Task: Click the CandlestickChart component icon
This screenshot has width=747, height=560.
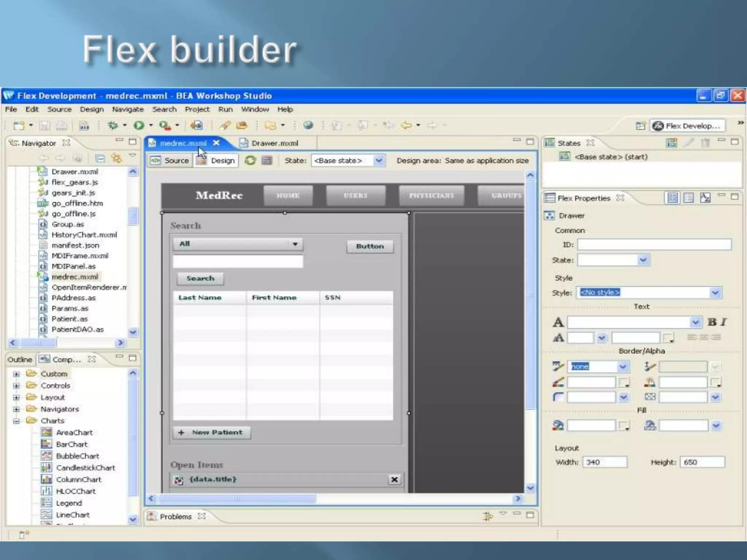Action: (46, 467)
